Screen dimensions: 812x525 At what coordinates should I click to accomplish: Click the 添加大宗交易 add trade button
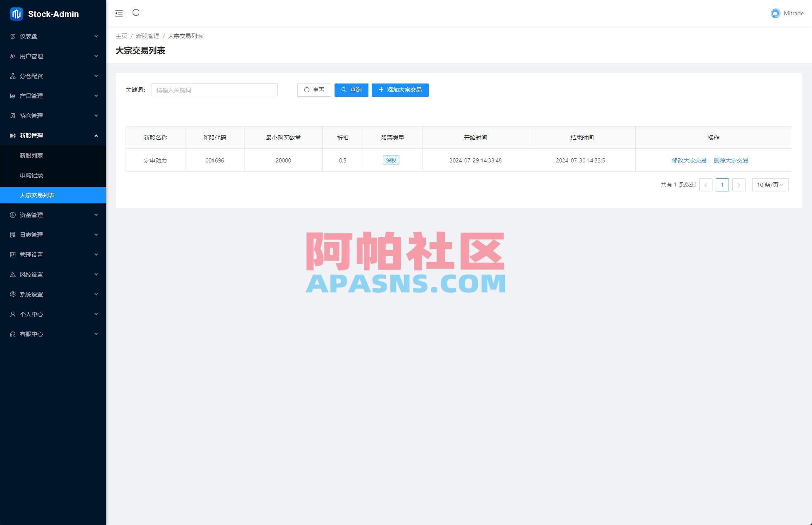point(400,90)
